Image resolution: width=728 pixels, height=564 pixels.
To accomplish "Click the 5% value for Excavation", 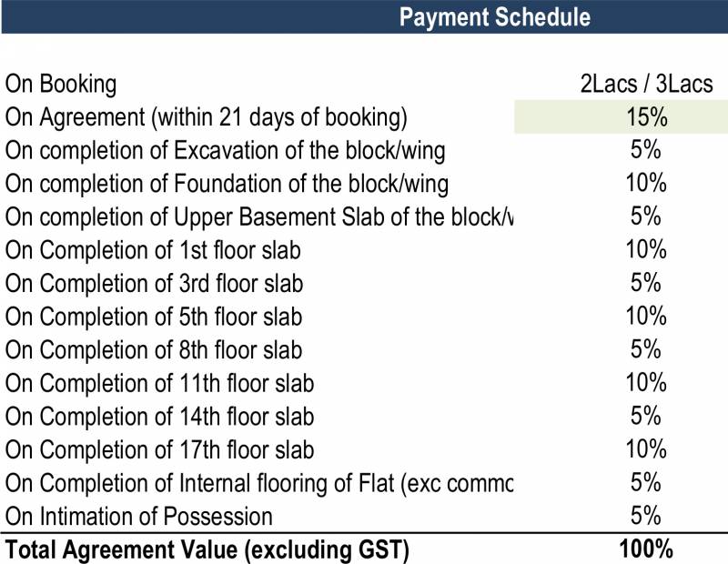I will coord(646,149).
